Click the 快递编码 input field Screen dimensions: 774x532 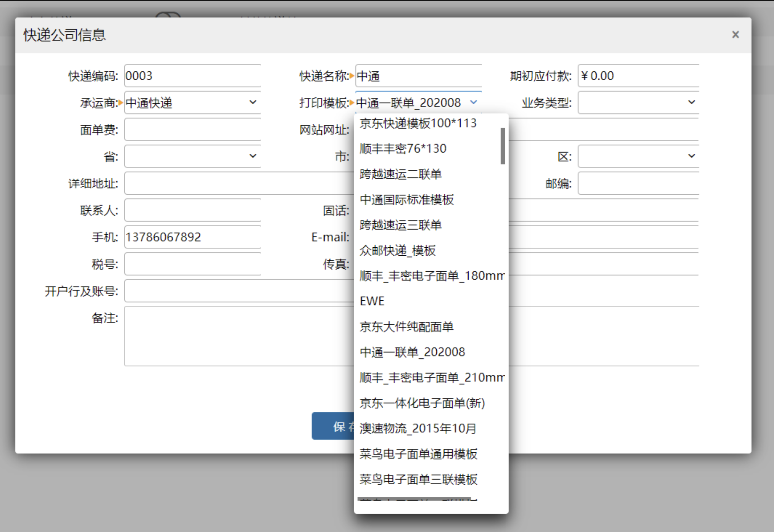tap(192, 76)
